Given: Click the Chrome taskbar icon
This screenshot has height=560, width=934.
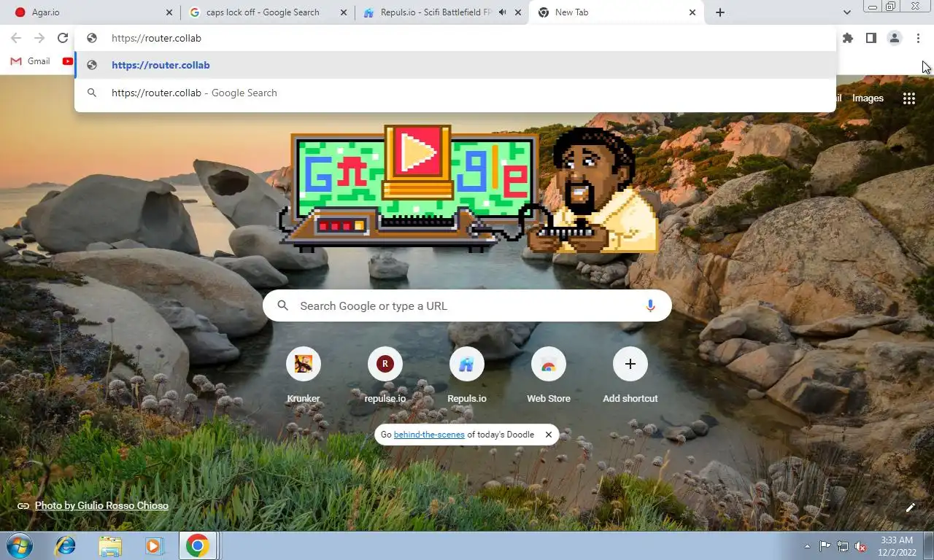Looking at the screenshot, I should 198,545.
